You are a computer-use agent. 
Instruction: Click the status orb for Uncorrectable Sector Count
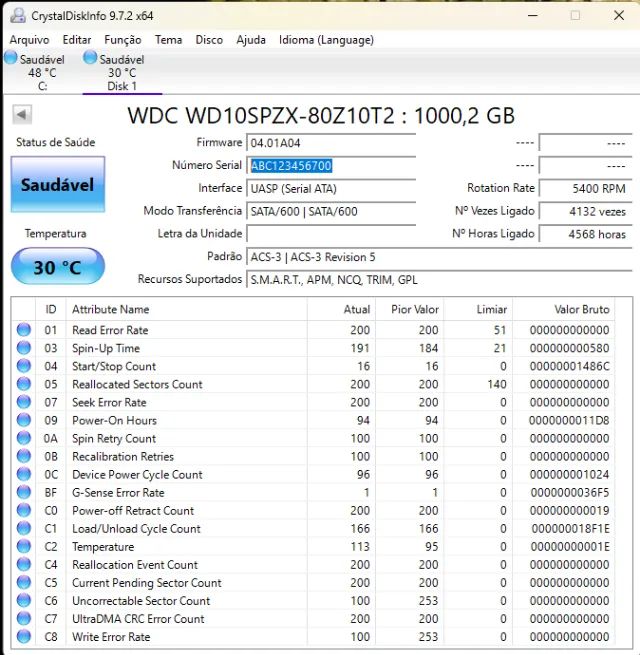tap(24, 600)
